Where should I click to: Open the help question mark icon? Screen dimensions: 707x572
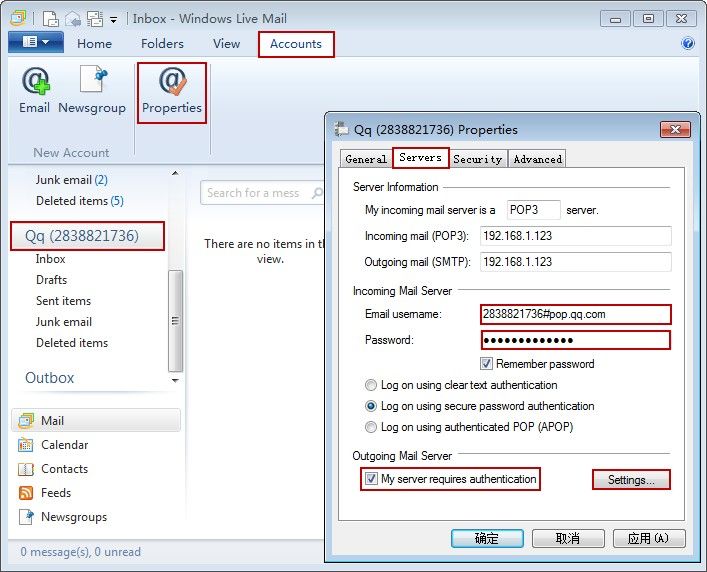coord(688,43)
